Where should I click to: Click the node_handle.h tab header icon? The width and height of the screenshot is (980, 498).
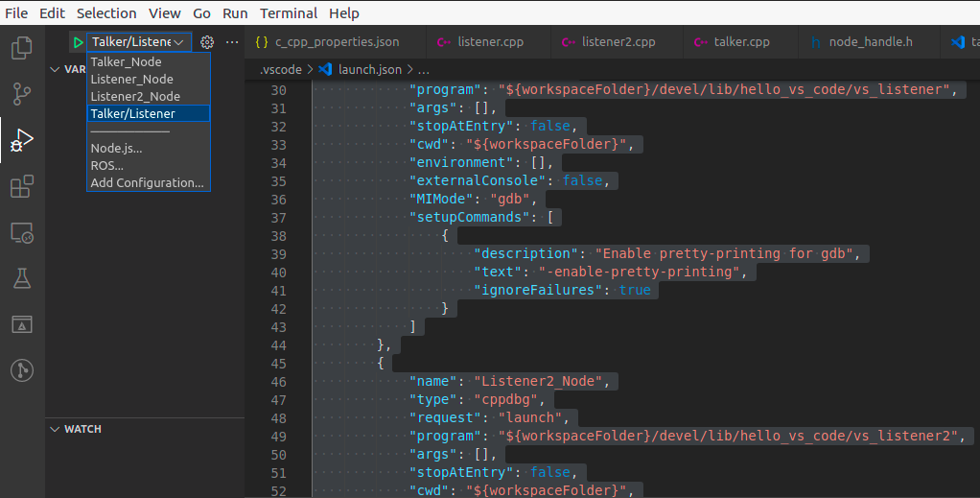tap(815, 42)
